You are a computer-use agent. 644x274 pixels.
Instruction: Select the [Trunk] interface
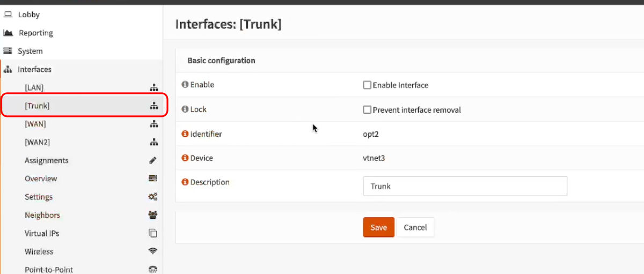click(37, 106)
